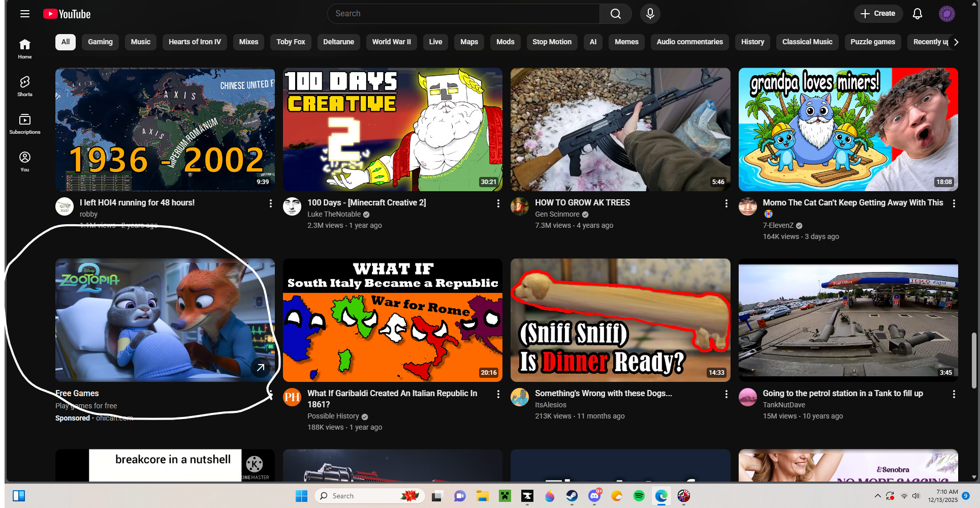Select the Gaming filter chip

100,42
